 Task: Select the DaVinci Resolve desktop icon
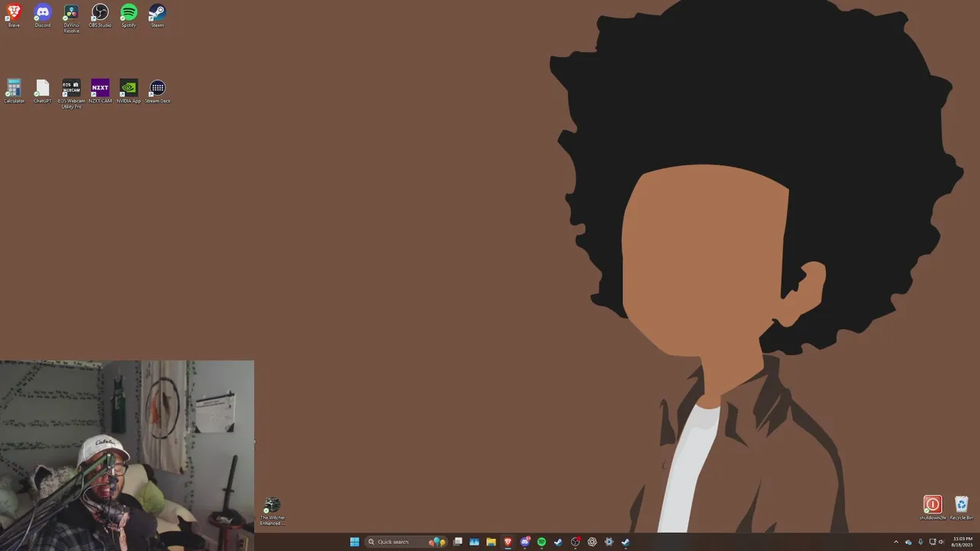click(71, 18)
